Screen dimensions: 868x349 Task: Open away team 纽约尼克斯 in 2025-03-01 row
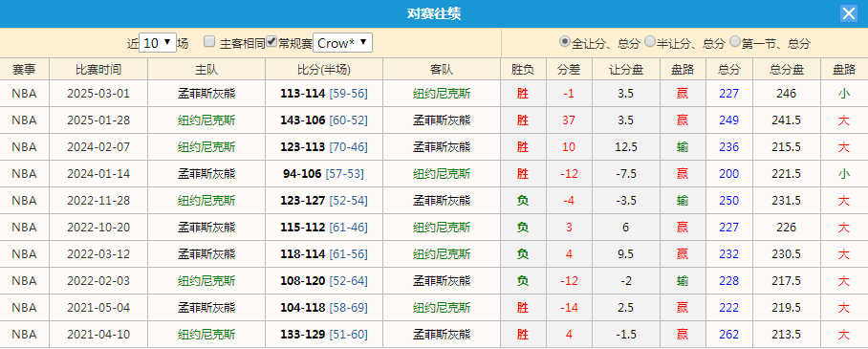(x=442, y=94)
